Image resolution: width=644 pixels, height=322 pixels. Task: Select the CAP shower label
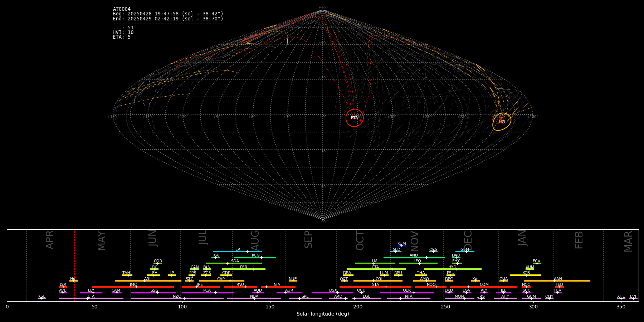(221, 279)
